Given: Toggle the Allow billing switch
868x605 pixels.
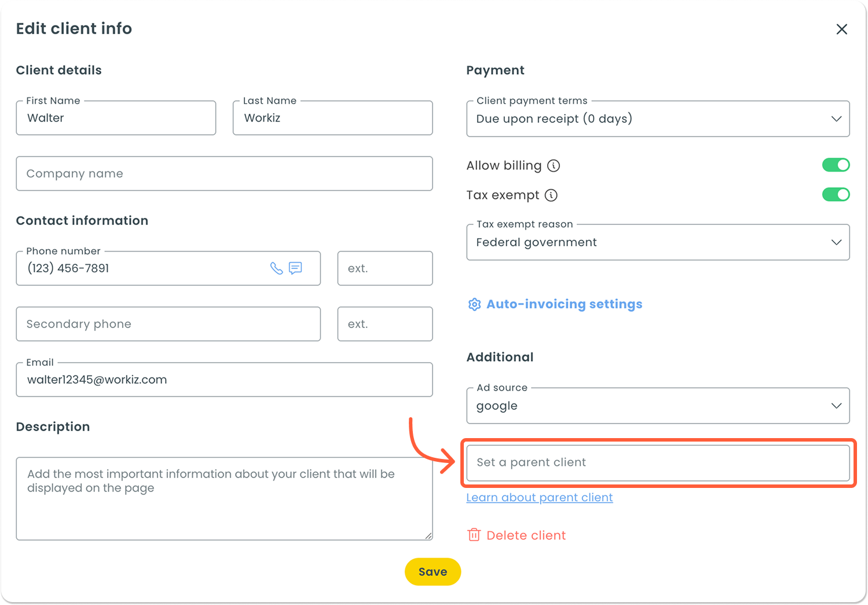Looking at the screenshot, I should 836,165.
